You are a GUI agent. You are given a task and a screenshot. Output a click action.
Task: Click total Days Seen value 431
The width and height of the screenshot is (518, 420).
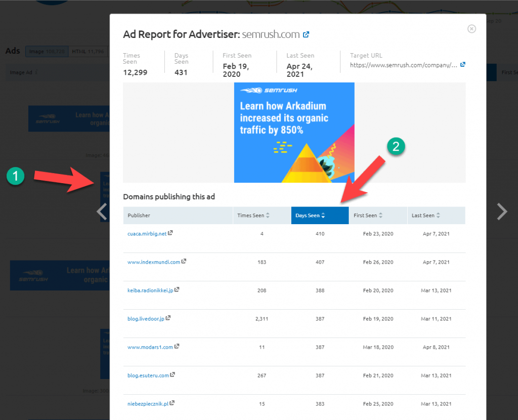(x=181, y=72)
